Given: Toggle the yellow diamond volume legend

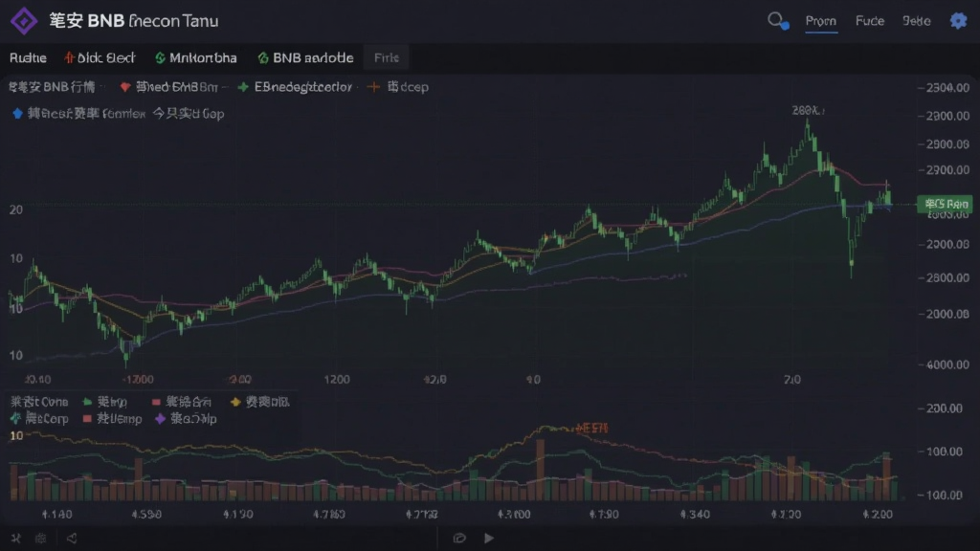Looking at the screenshot, I should click(x=235, y=402).
